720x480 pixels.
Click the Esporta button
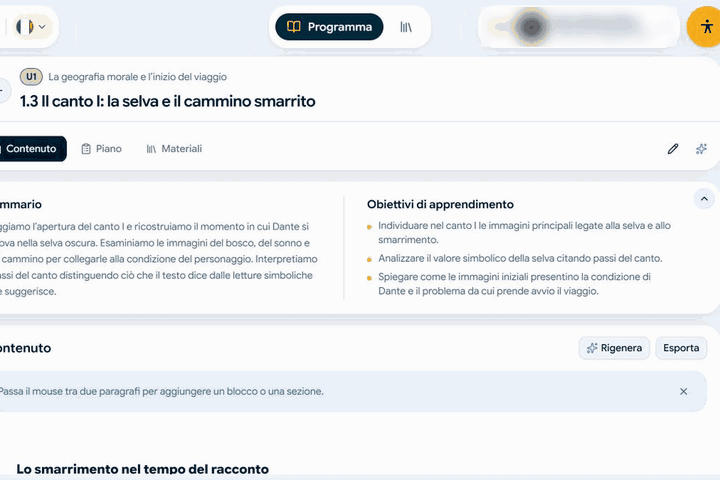[681, 348]
